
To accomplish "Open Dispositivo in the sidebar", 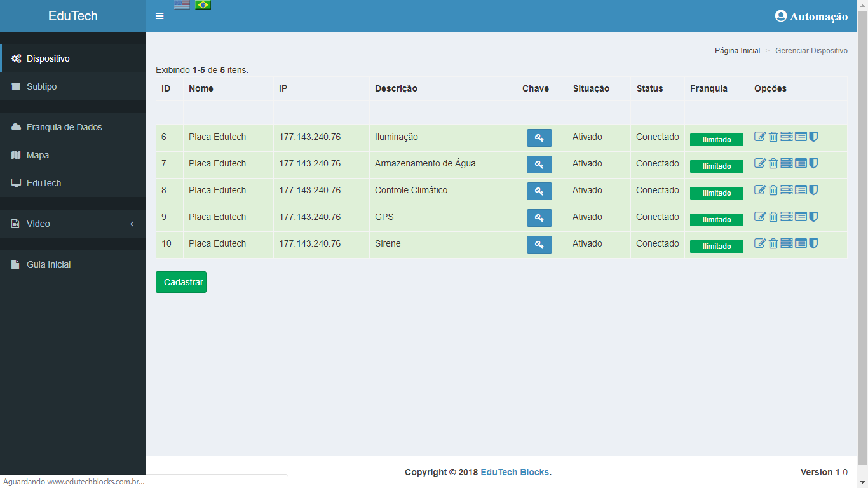I will 73,58.
